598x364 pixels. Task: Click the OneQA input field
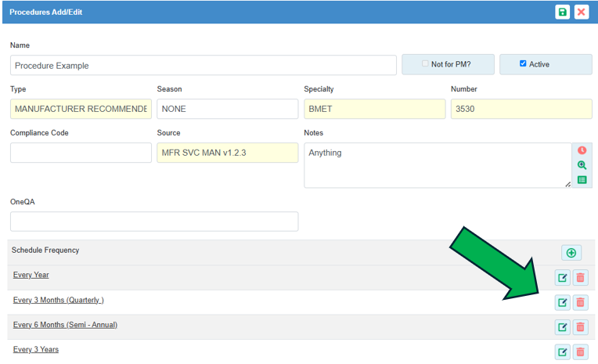coord(154,222)
